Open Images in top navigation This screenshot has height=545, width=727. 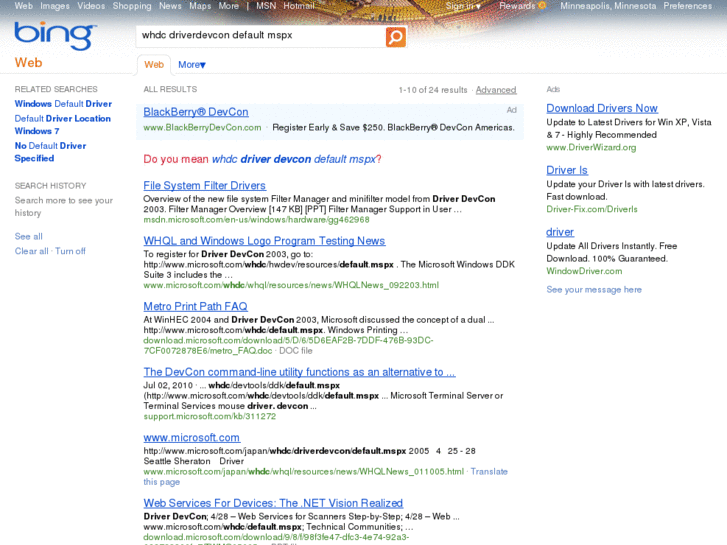pyautogui.click(x=55, y=6)
